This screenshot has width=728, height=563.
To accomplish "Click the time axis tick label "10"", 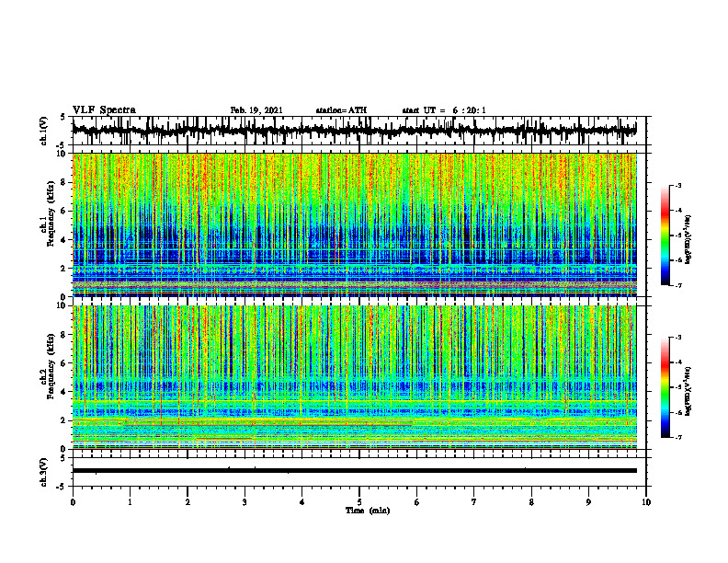I will [646, 502].
